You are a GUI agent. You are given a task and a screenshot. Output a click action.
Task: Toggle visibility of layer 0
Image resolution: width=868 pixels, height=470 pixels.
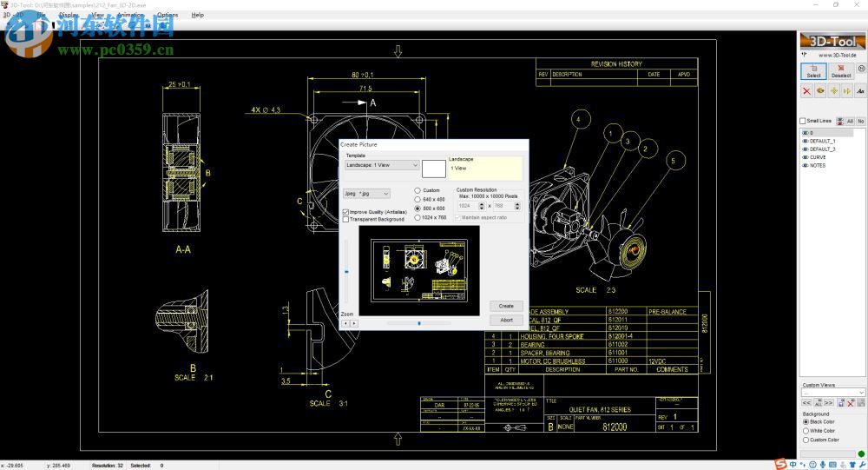[x=806, y=133]
